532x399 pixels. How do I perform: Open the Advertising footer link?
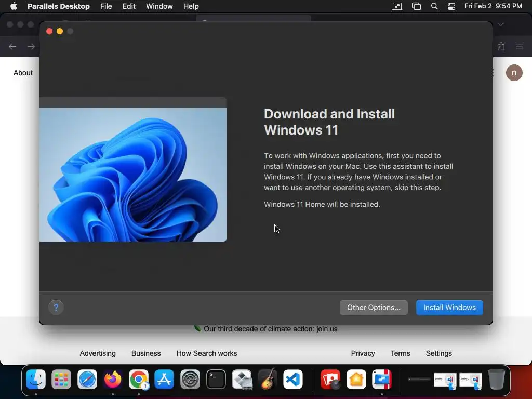(98, 353)
